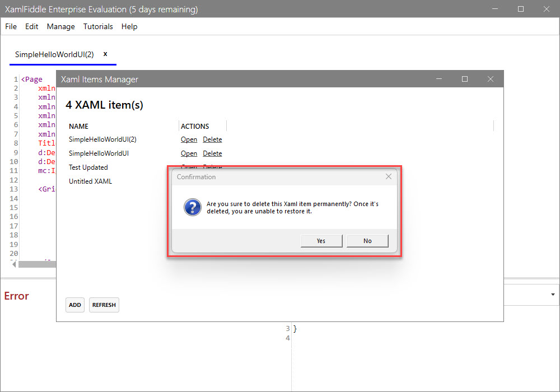Cancel deletion with the No button

(x=367, y=241)
